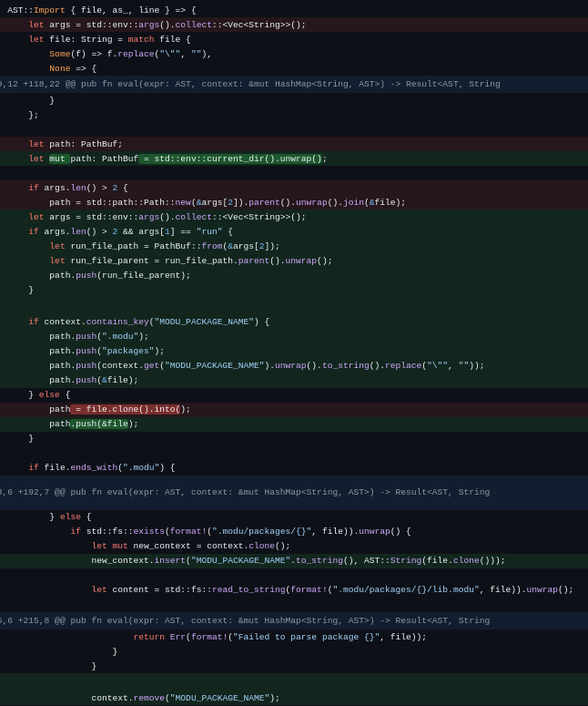Select the "let run_file_parent" declaration line
This screenshot has height=706, width=588.
click(190, 261)
